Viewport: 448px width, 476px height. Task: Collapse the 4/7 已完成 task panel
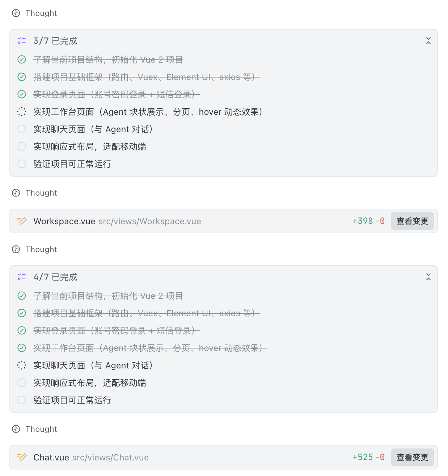tap(428, 277)
